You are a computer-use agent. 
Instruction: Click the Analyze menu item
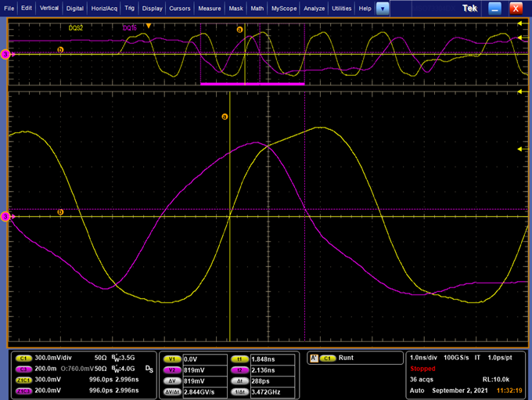point(314,9)
